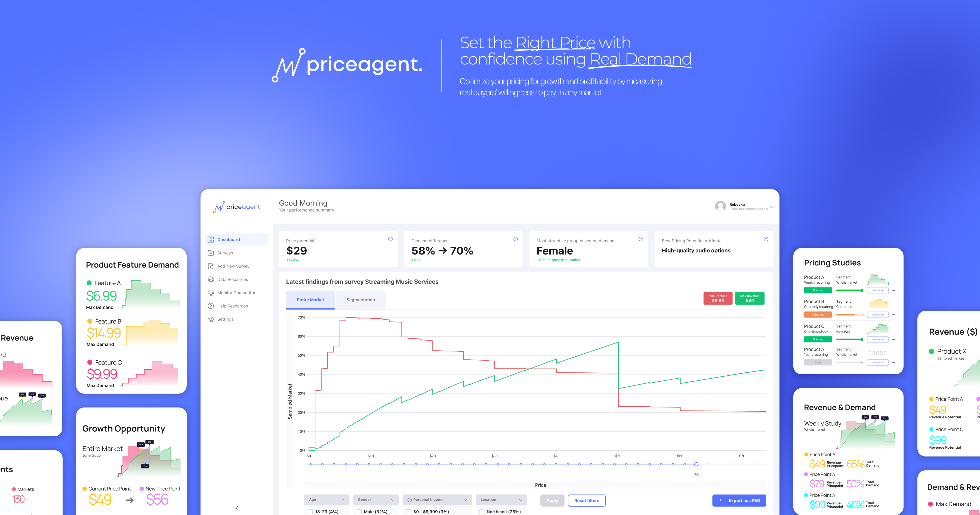Screen dimensions: 980x515
Task: Click the Data Resources pie icon
Action: point(211,279)
